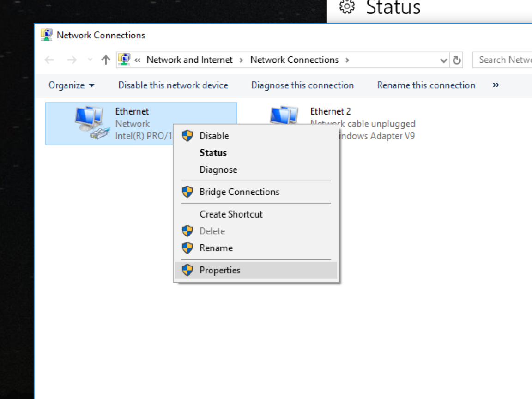Open the Organize dropdown menu
This screenshot has height=399, width=532.
coord(71,85)
